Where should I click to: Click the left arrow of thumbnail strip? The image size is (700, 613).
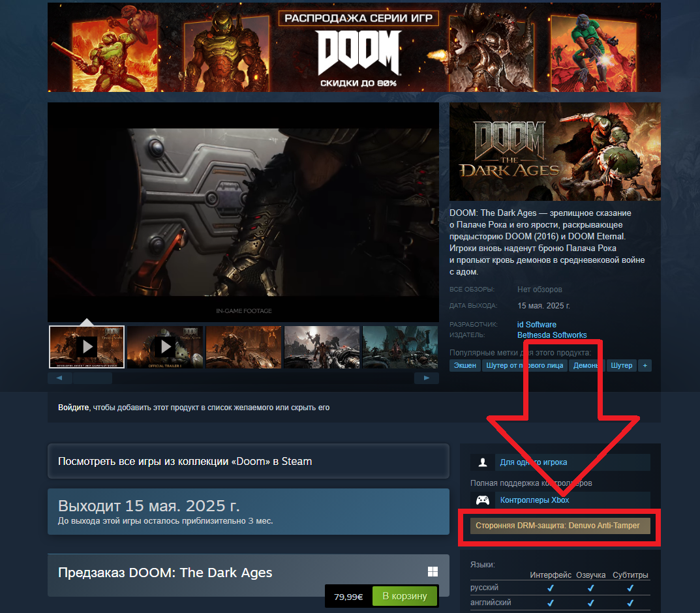[x=59, y=378]
